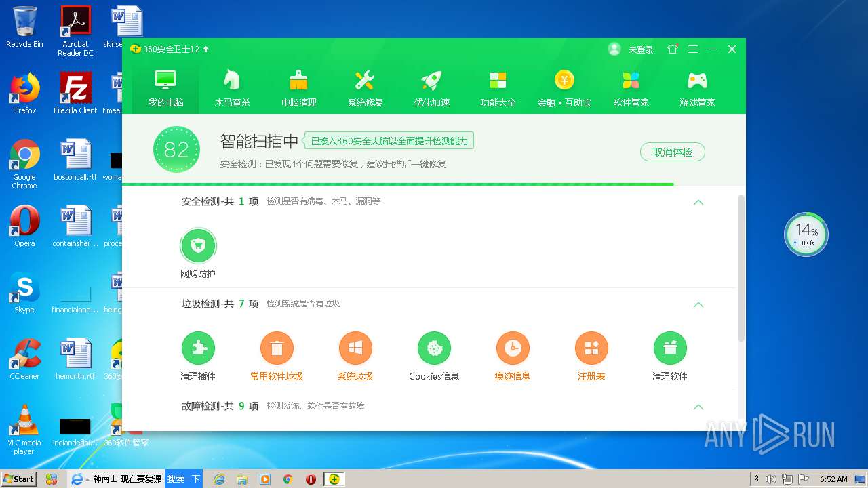Open bostoncall.rtf desktop file
This screenshot has height=488, width=868.
(75, 160)
